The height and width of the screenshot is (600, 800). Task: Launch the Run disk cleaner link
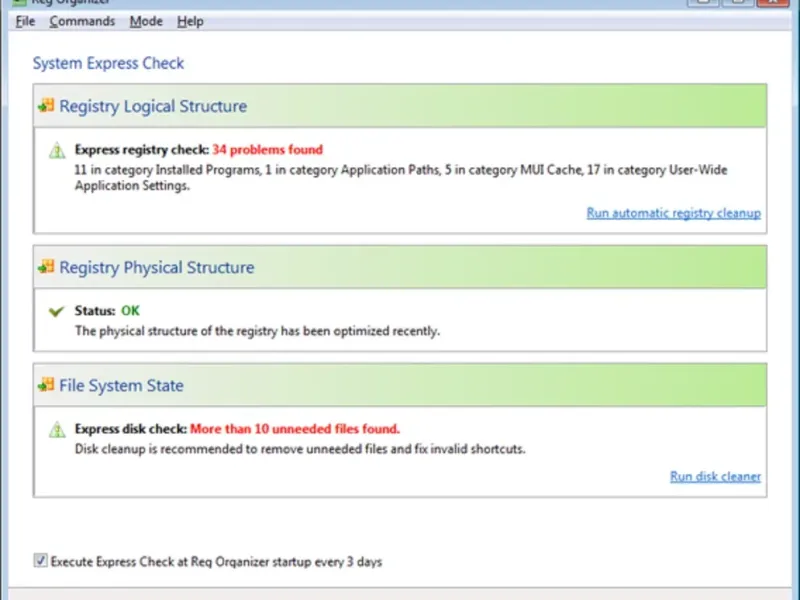pyautogui.click(x=715, y=477)
